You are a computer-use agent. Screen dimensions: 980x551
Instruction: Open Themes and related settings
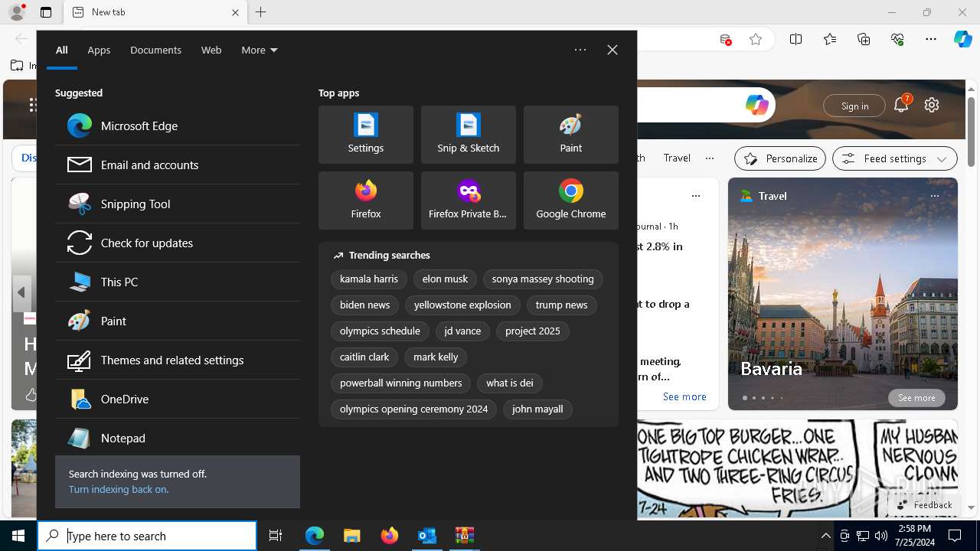point(177,360)
